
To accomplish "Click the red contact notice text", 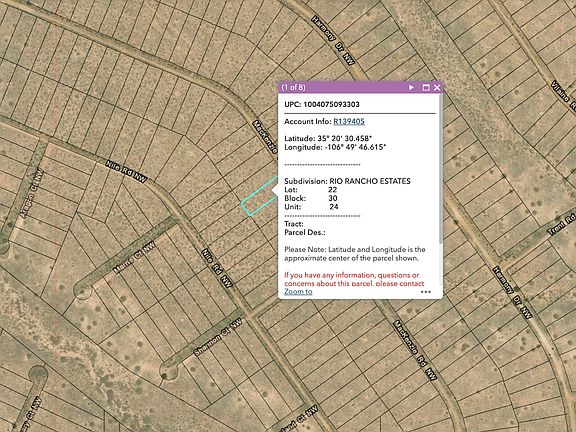I will 354,279.
